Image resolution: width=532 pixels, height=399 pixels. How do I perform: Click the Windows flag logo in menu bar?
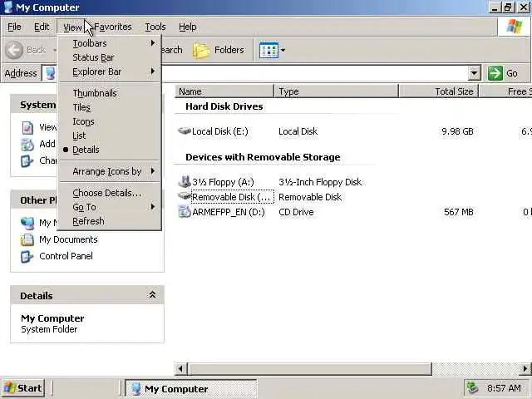point(514,27)
